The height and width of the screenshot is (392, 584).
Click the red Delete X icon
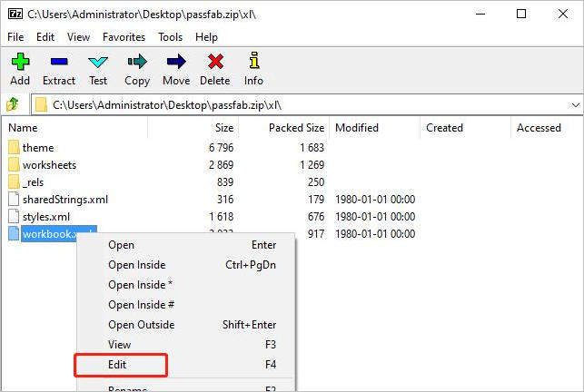(215, 62)
